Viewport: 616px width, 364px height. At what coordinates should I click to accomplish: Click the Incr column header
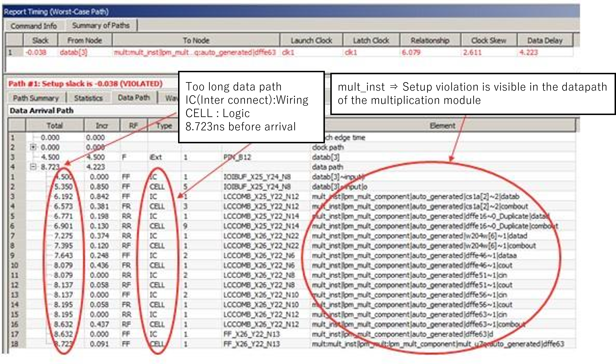coord(102,126)
